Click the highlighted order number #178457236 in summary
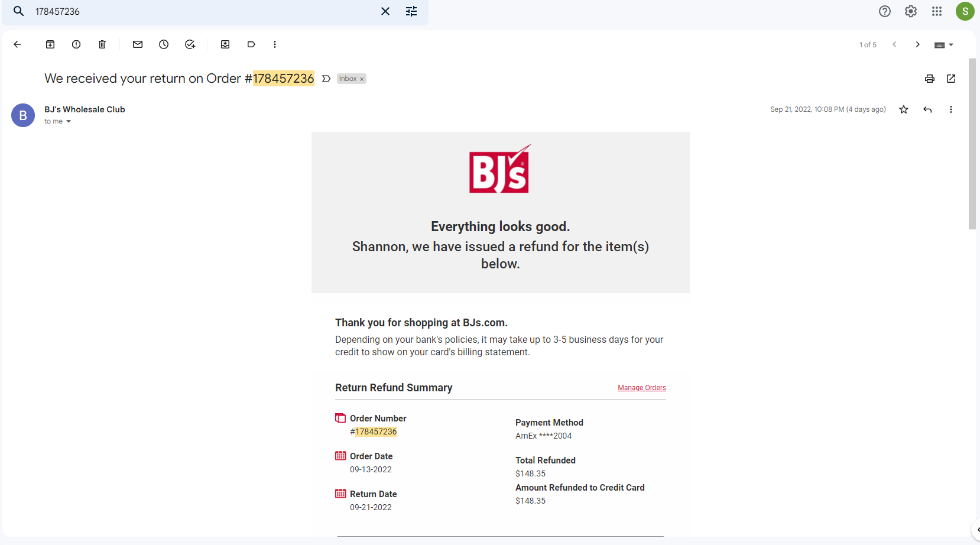This screenshot has height=545, width=980. point(374,432)
